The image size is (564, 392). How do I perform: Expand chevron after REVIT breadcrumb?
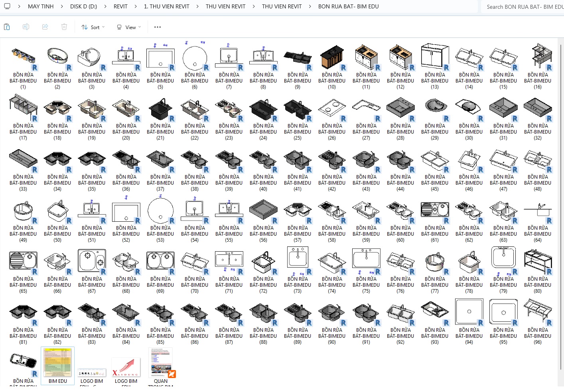pyautogui.click(x=136, y=6)
